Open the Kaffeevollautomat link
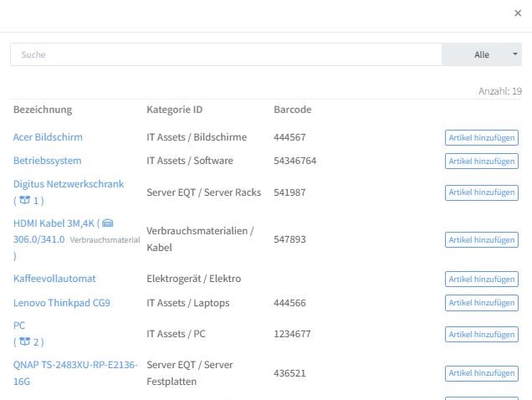The height and width of the screenshot is (400, 532). 54,279
